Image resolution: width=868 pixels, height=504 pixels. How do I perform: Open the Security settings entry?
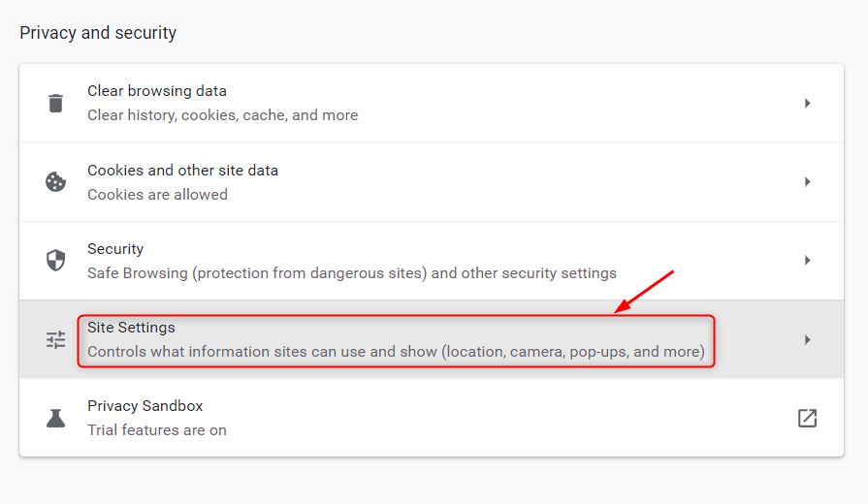click(115, 249)
